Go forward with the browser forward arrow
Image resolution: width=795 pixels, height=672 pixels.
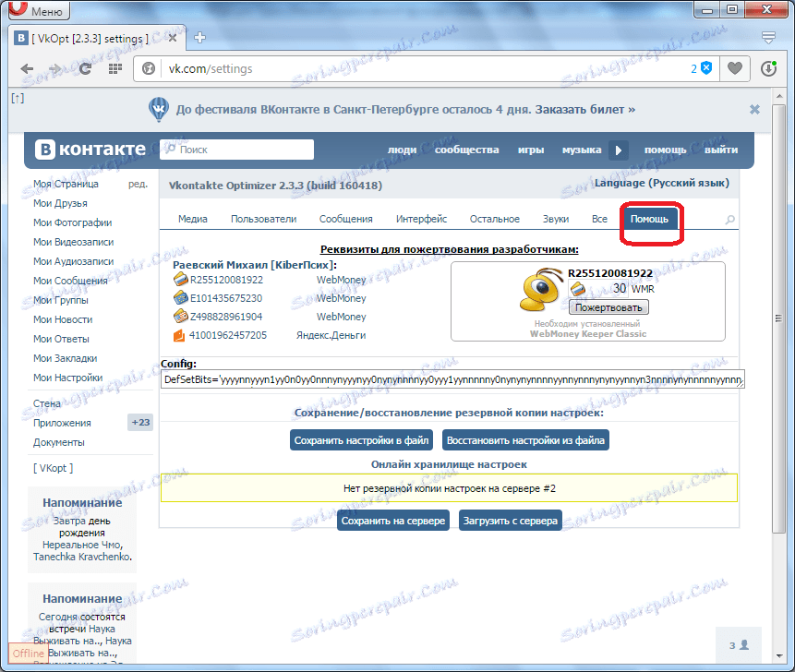[55, 69]
